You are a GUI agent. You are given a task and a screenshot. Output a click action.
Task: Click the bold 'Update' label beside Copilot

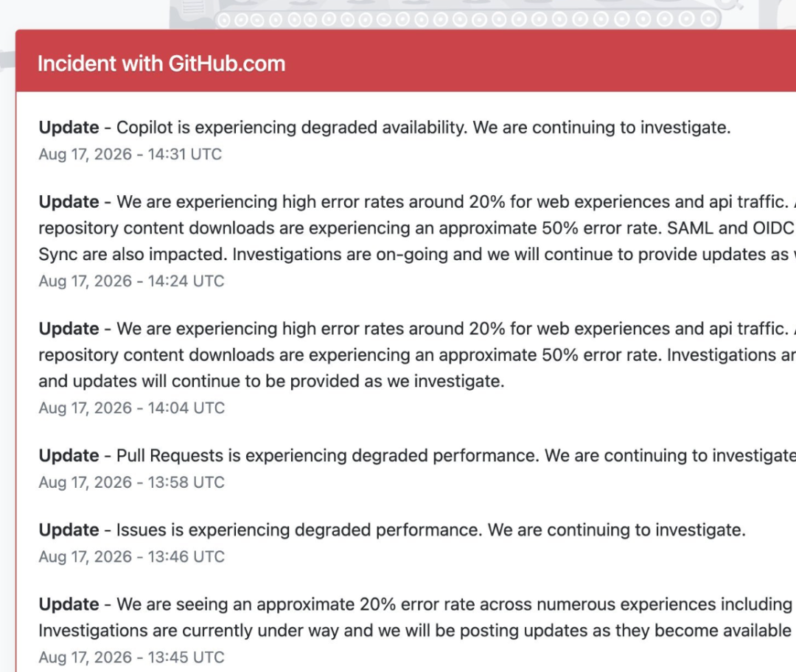point(69,127)
